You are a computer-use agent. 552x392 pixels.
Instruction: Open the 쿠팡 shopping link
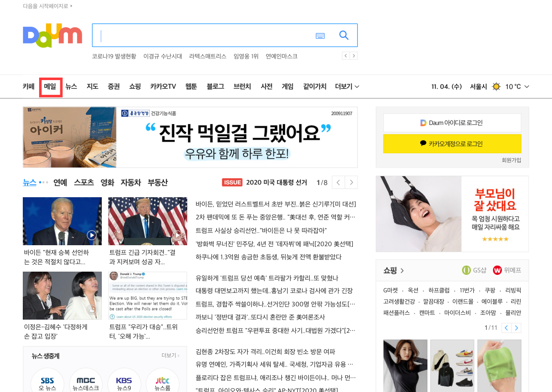pyautogui.click(x=490, y=290)
